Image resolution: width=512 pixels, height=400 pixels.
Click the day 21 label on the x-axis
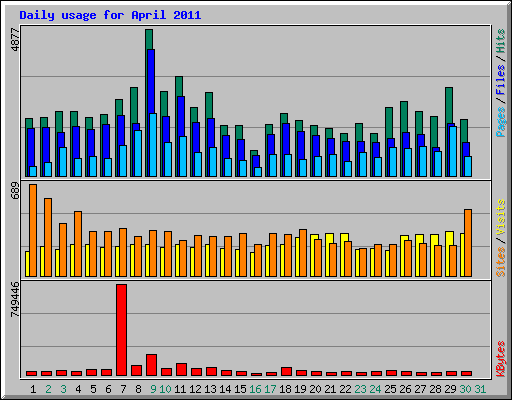click(x=330, y=389)
